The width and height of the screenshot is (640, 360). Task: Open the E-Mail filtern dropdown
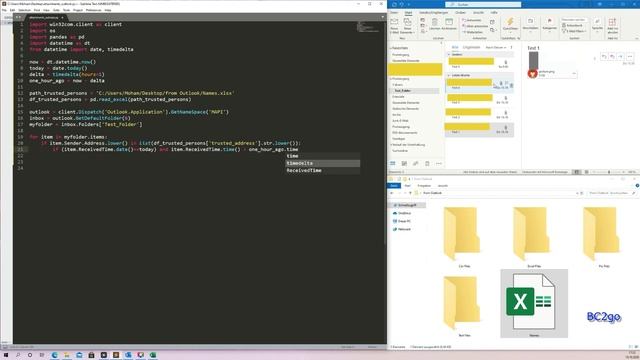pyautogui.click(x=574, y=31)
